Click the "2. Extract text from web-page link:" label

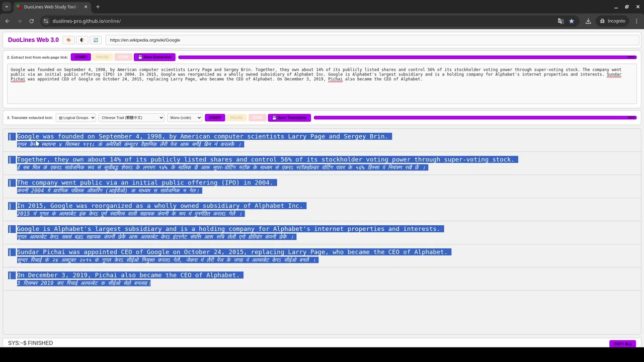(37, 57)
